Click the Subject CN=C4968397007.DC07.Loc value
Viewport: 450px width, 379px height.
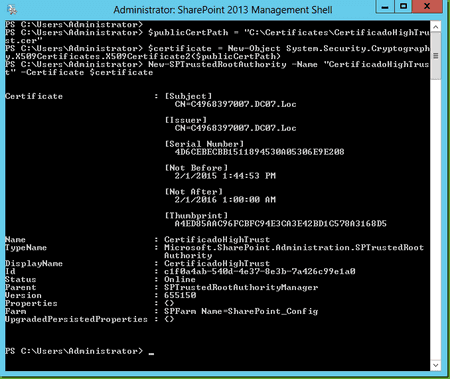[235, 104]
